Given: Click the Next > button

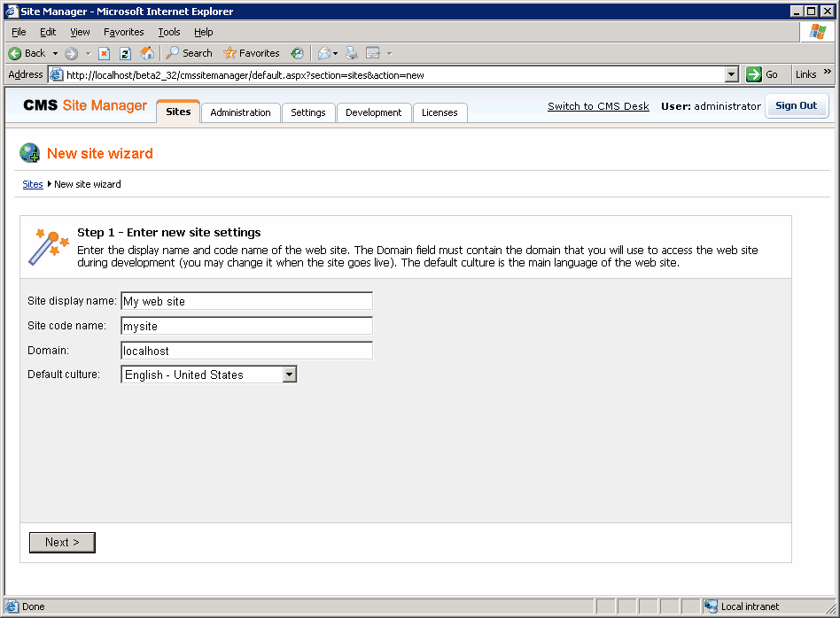Looking at the screenshot, I should pyautogui.click(x=62, y=542).
